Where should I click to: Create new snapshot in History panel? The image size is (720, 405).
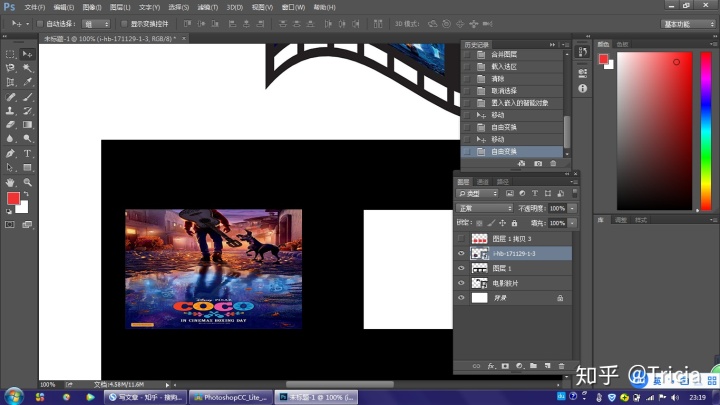(x=538, y=163)
